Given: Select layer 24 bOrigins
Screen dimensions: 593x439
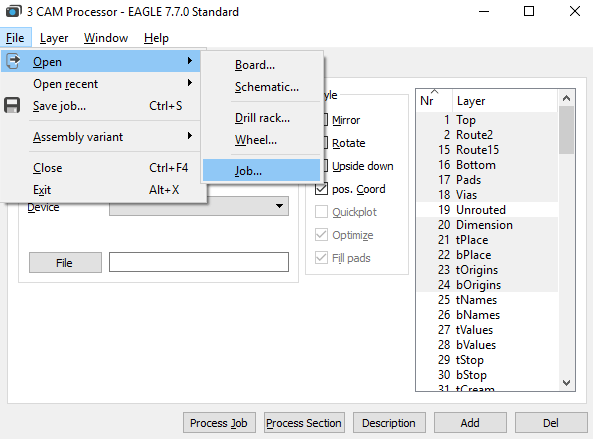Looking at the screenshot, I should coord(487,285).
